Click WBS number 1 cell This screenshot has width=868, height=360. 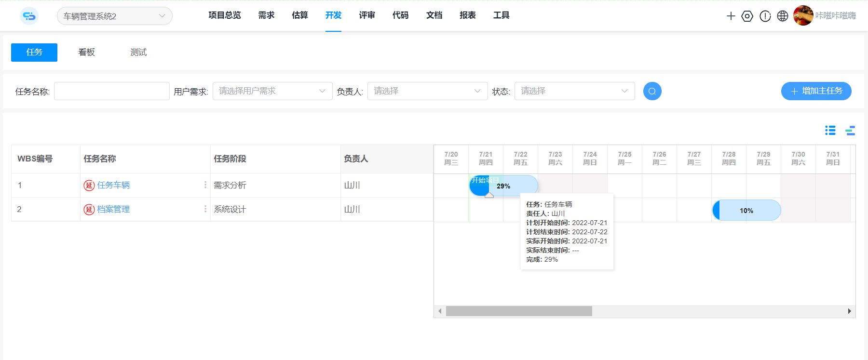point(46,186)
